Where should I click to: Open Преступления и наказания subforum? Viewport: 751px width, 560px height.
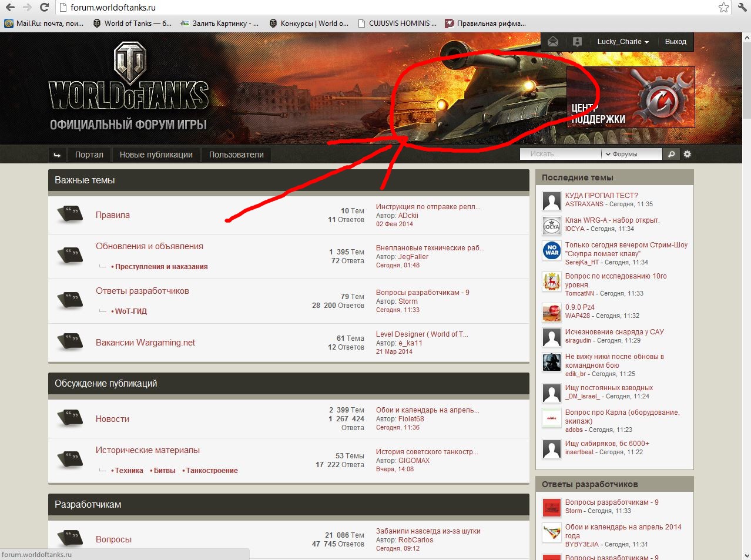coord(162,266)
